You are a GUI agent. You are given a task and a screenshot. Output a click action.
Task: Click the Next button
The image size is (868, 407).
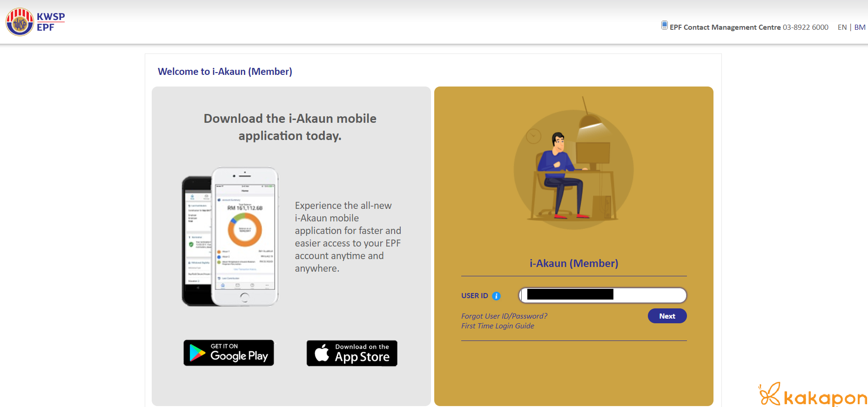(667, 316)
